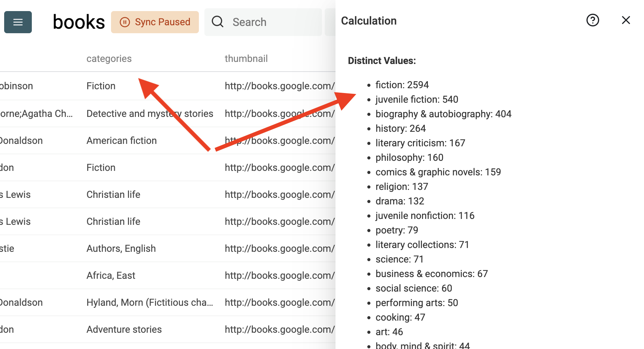Click the Adventure stories category cell
Viewport: 644px width, 349px height.
click(124, 329)
